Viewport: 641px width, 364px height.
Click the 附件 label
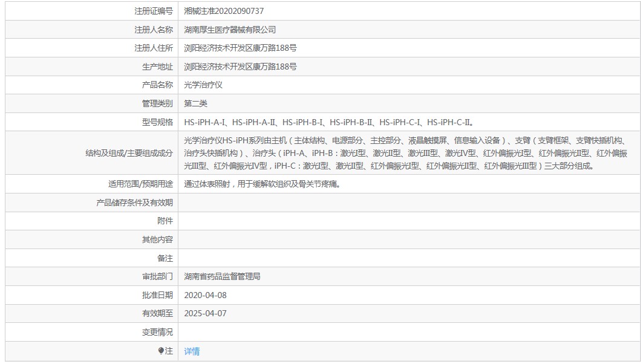(165, 221)
